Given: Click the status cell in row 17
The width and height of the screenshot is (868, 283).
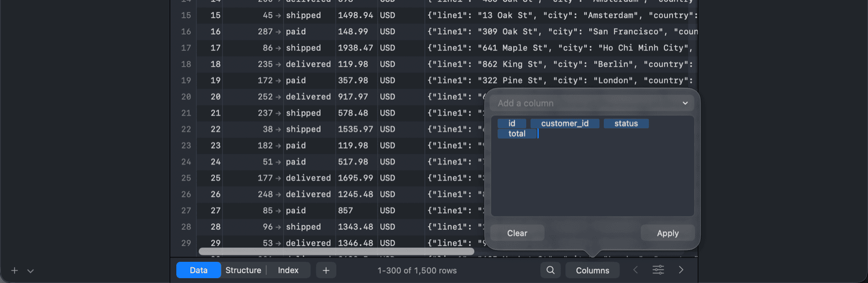Looking at the screenshot, I should (308, 48).
